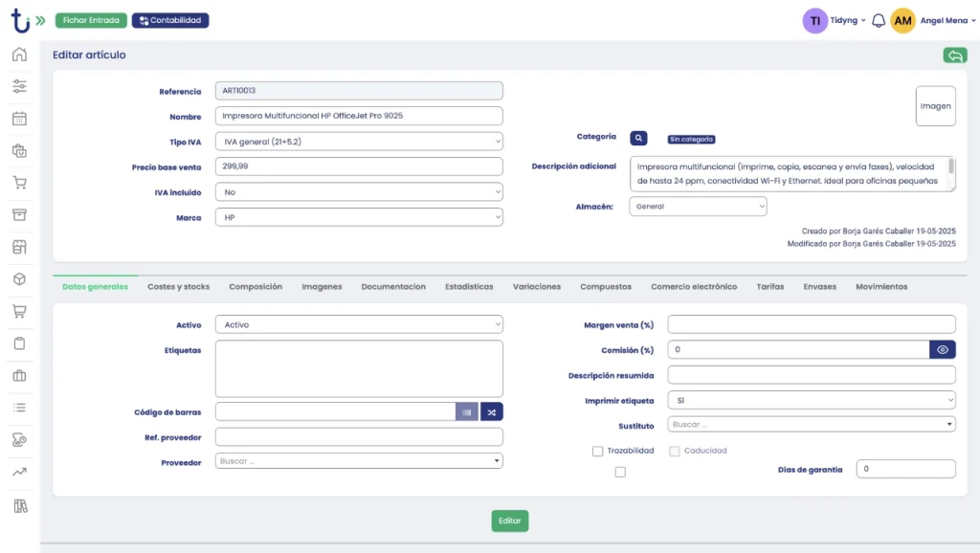Switch to the Costes y stocks tab
Image resolution: width=980 pixels, height=553 pixels.
pos(178,286)
